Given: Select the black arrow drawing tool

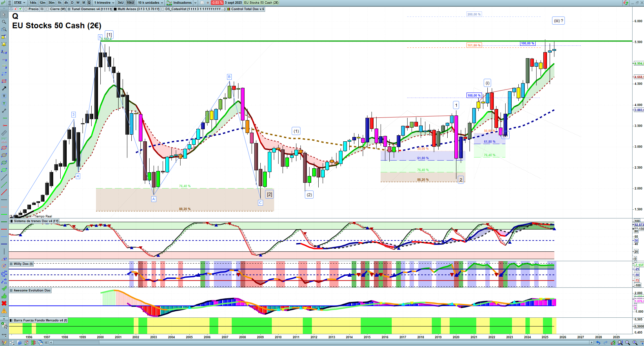Looking at the screenshot, I should (x=4, y=89).
